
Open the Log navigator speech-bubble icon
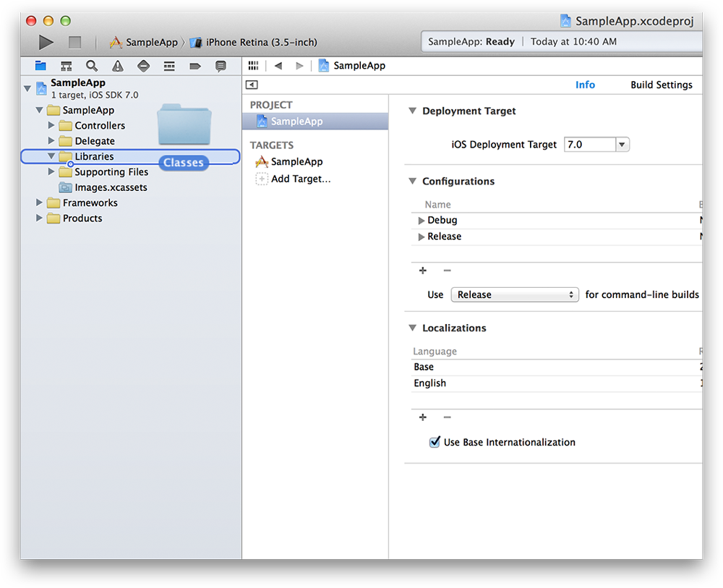point(221,66)
